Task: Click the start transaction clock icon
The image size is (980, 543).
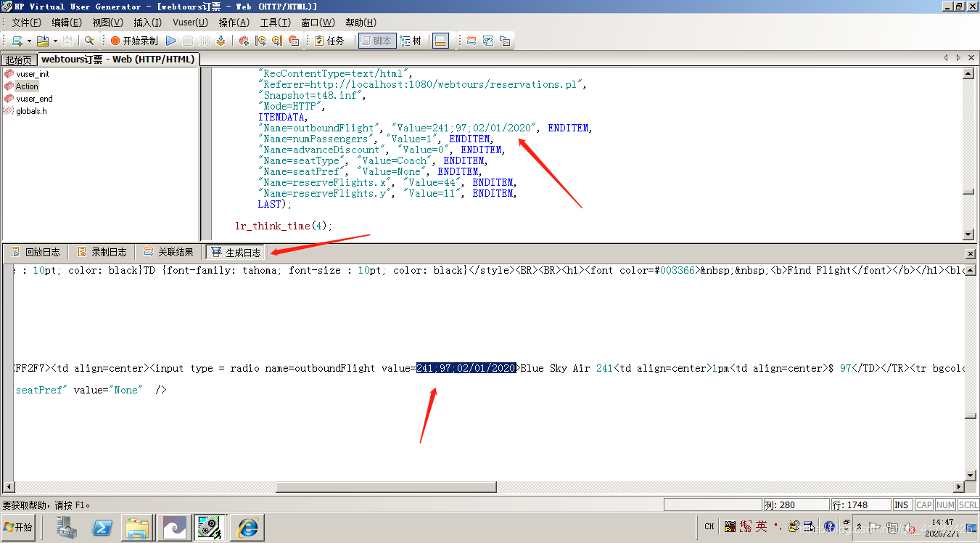Action: click(x=260, y=41)
